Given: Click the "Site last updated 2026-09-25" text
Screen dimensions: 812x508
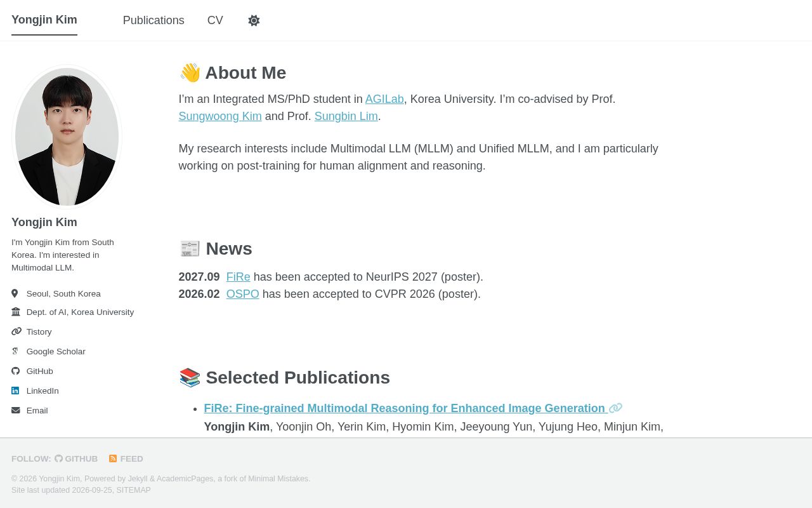Looking at the screenshot, I should pos(62,490).
